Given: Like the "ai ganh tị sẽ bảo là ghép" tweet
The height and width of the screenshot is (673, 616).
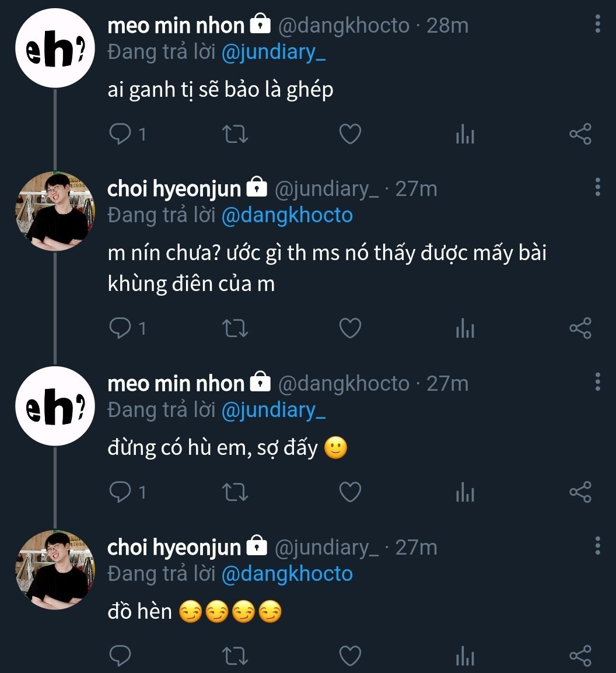Looking at the screenshot, I should pos(350,135).
